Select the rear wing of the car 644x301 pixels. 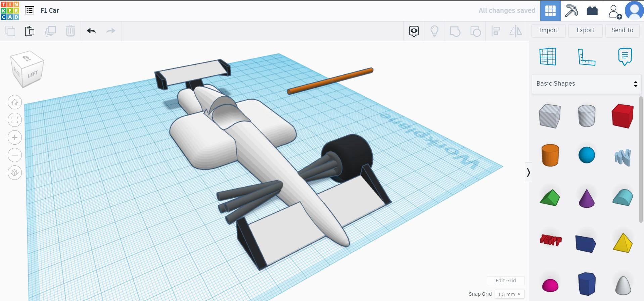click(192, 74)
